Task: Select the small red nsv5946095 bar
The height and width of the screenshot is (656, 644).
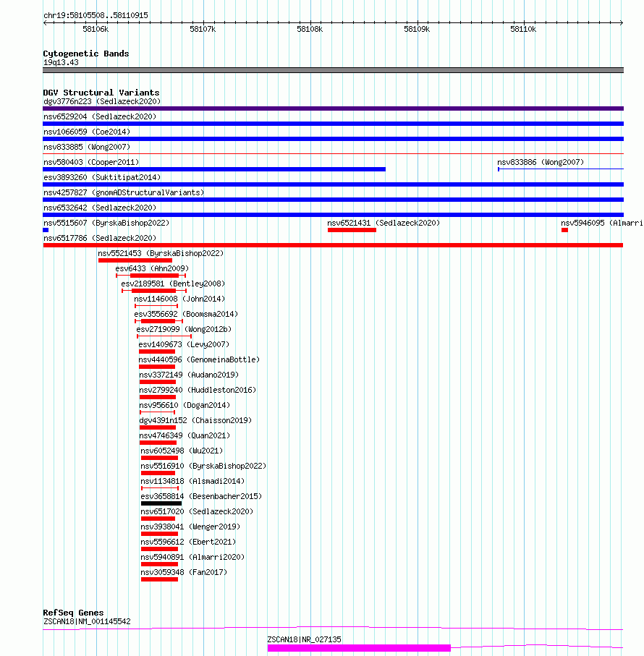Action: [x=564, y=230]
